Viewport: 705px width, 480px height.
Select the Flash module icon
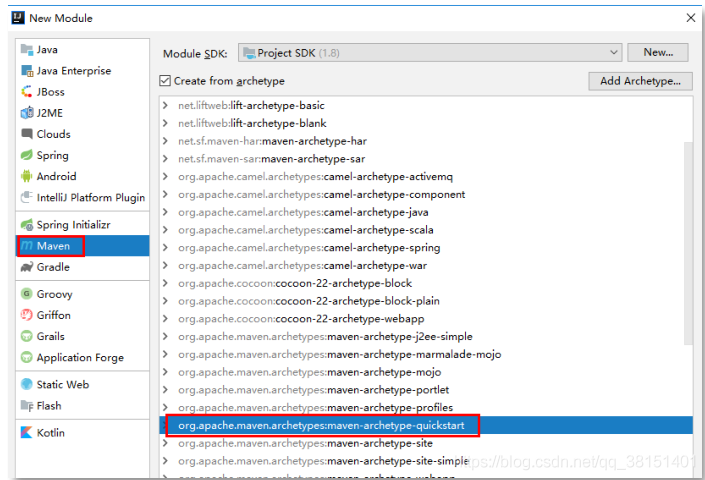pyautogui.click(x=27, y=406)
